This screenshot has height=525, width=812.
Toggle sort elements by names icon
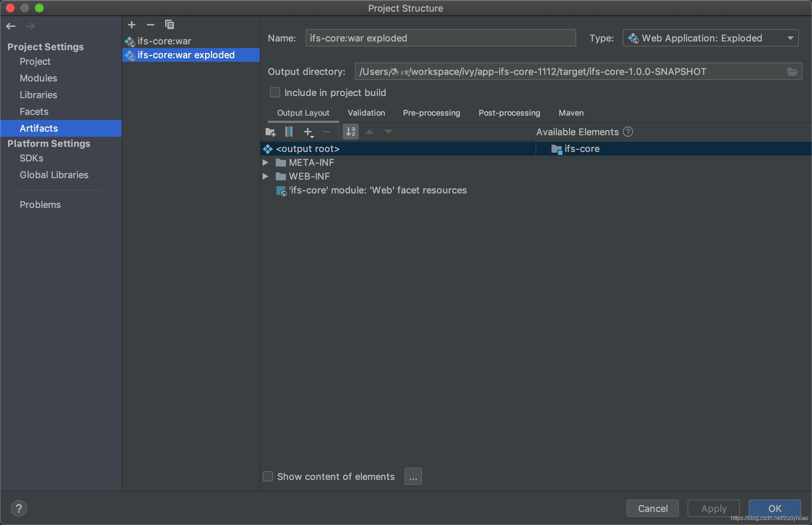pyautogui.click(x=351, y=132)
